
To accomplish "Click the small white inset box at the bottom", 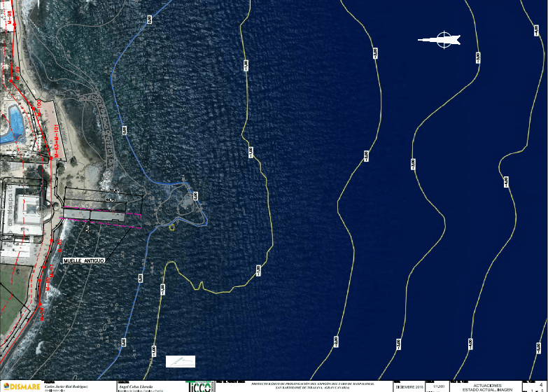I will (181, 361).
